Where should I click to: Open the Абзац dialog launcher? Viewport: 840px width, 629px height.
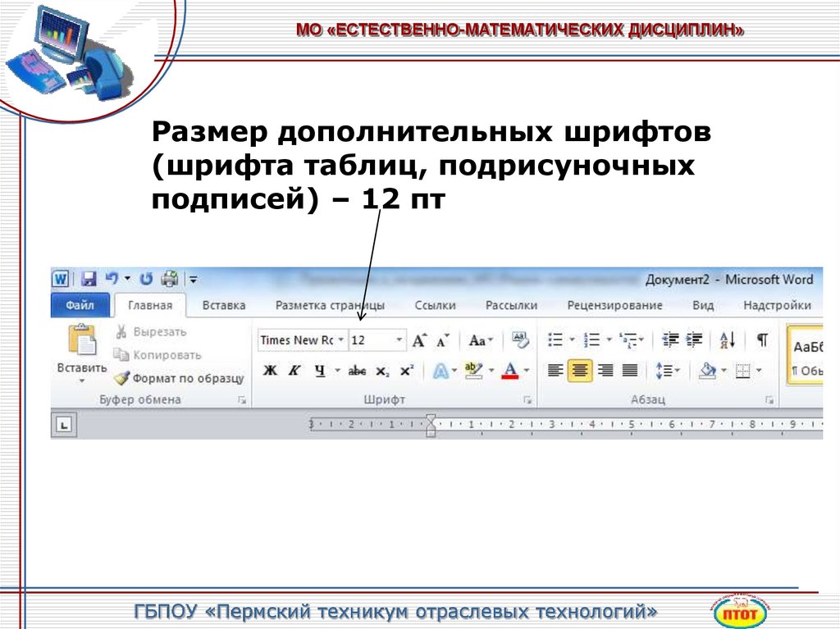tap(769, 399)
